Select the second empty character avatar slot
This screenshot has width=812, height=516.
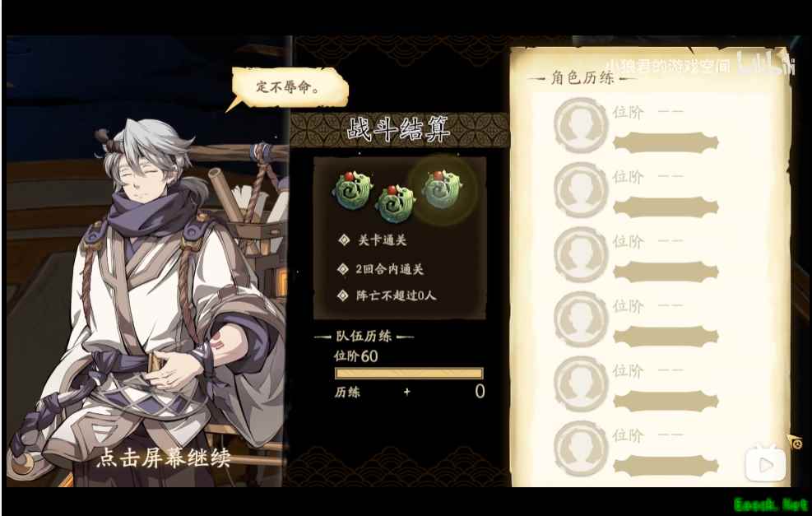click(581, 189)
